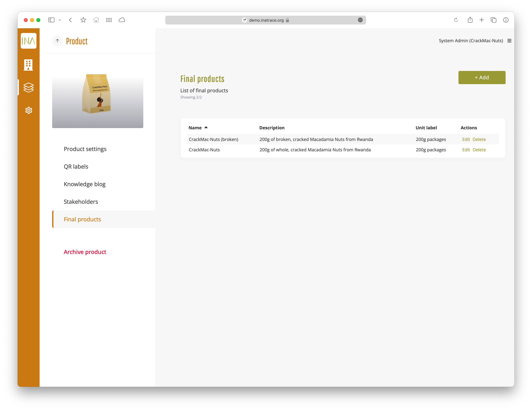Click the ellipsis icon in the address bar

360,20
